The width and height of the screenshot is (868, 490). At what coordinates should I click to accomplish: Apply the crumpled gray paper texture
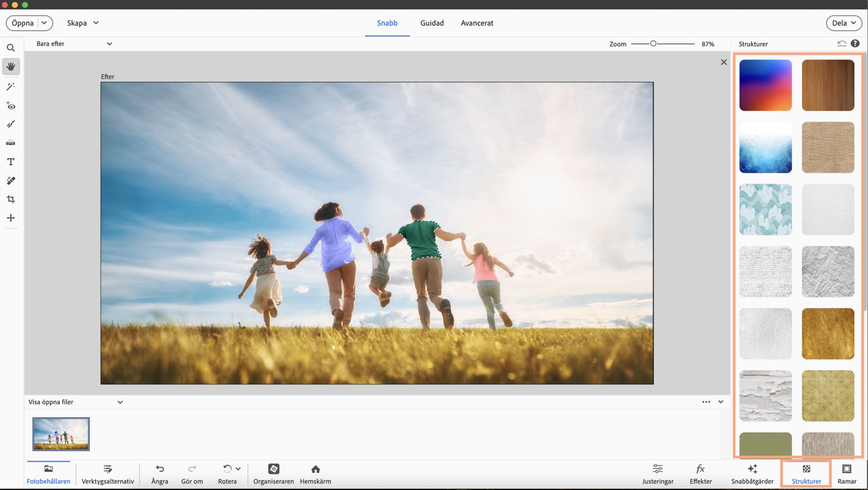click(x=828, y=272)
